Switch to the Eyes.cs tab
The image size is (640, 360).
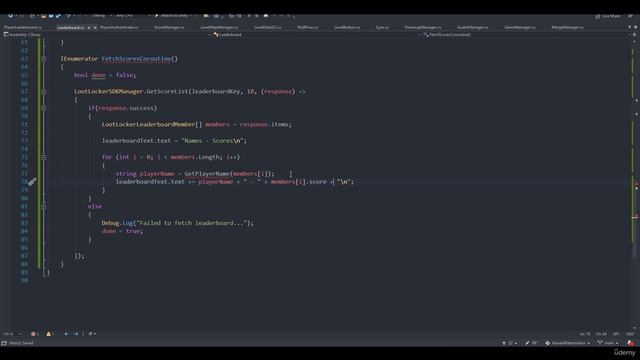coord(382,27)
